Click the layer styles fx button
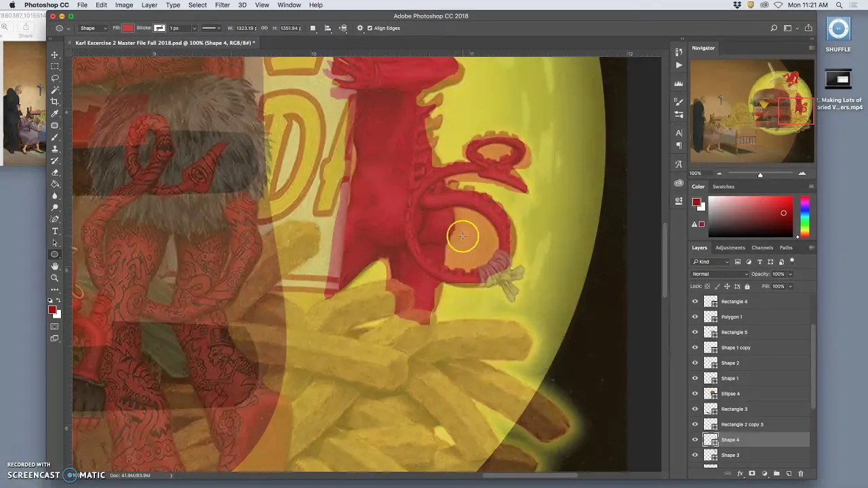The height and width of the screenshot is (488, 868). 741,474
